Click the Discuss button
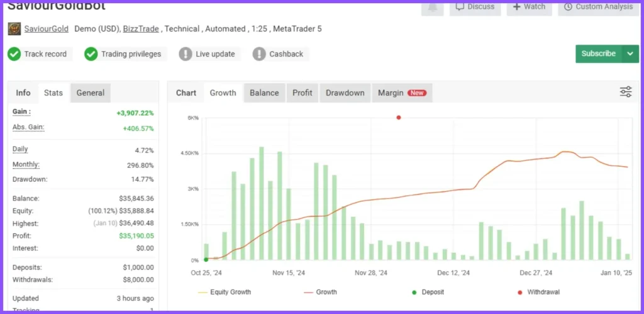 475,7
